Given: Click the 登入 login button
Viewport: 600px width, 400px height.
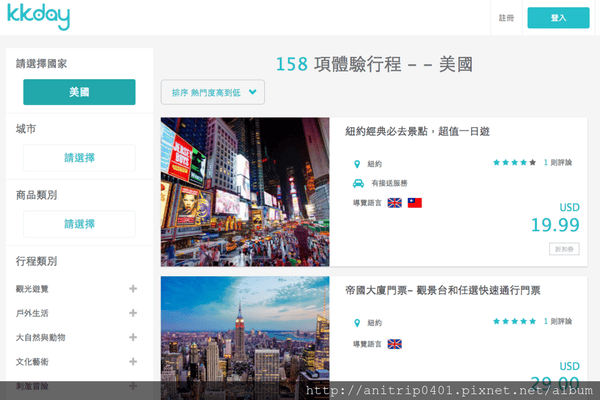Looking at the screenshot, I should point(558,18).
